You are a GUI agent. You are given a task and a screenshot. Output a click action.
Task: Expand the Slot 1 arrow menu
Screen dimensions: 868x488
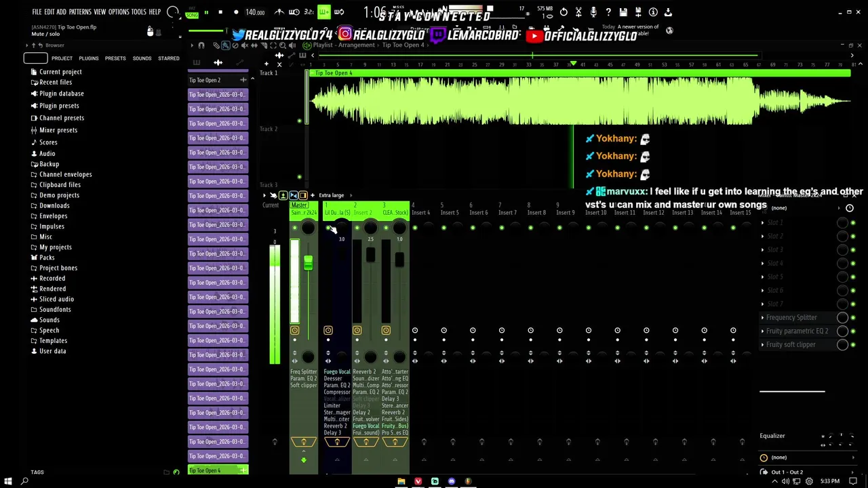coord(762,223)
